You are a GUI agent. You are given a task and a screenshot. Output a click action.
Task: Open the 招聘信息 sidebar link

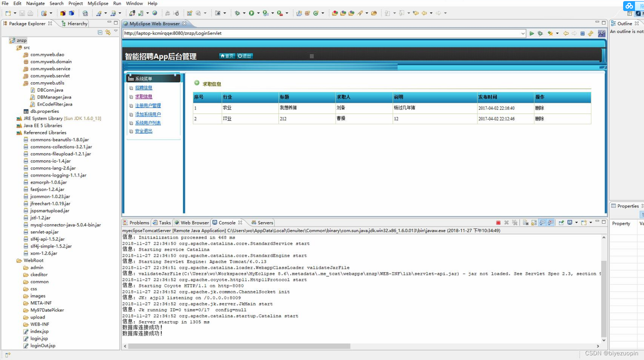click(144, 88)
